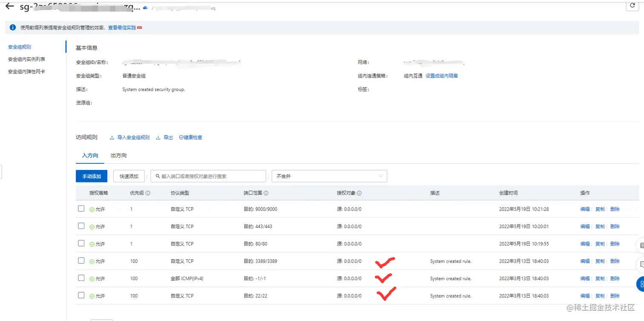644x321 pixels.
Task: Edit the 9000/9000 rule
Action: point(585,209)
